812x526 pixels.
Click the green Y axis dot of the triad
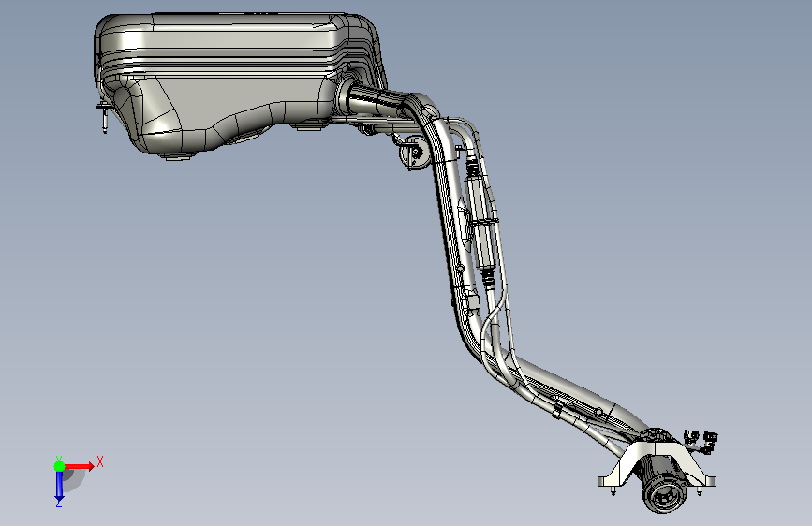59,466
